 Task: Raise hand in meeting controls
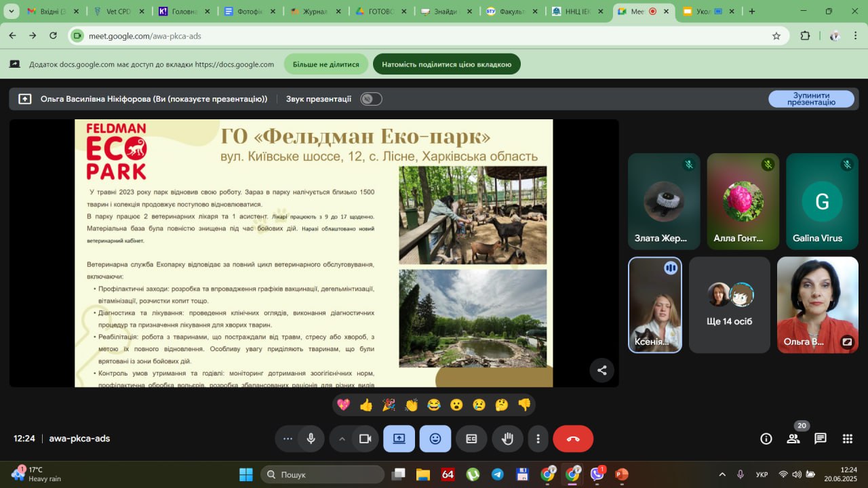coord(507,439)
